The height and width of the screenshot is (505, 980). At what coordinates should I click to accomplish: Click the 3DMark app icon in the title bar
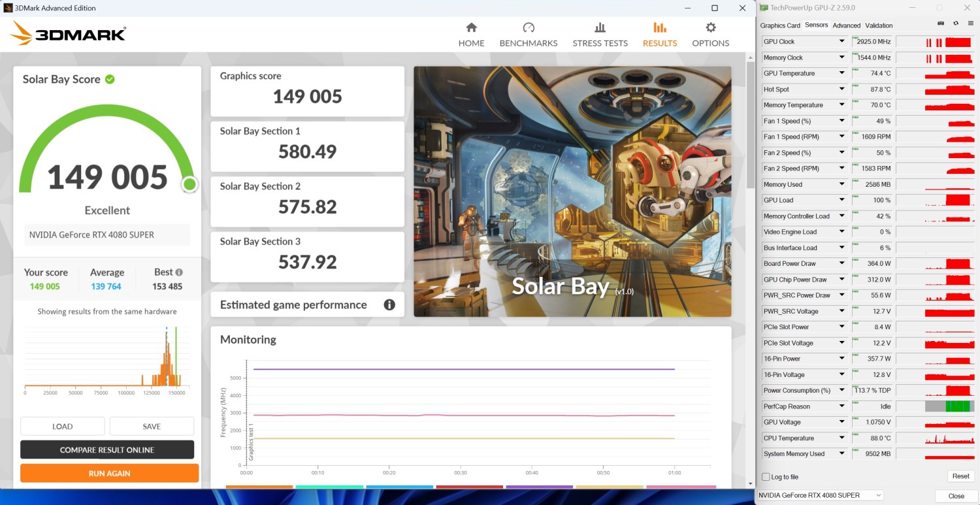[8, 8]
